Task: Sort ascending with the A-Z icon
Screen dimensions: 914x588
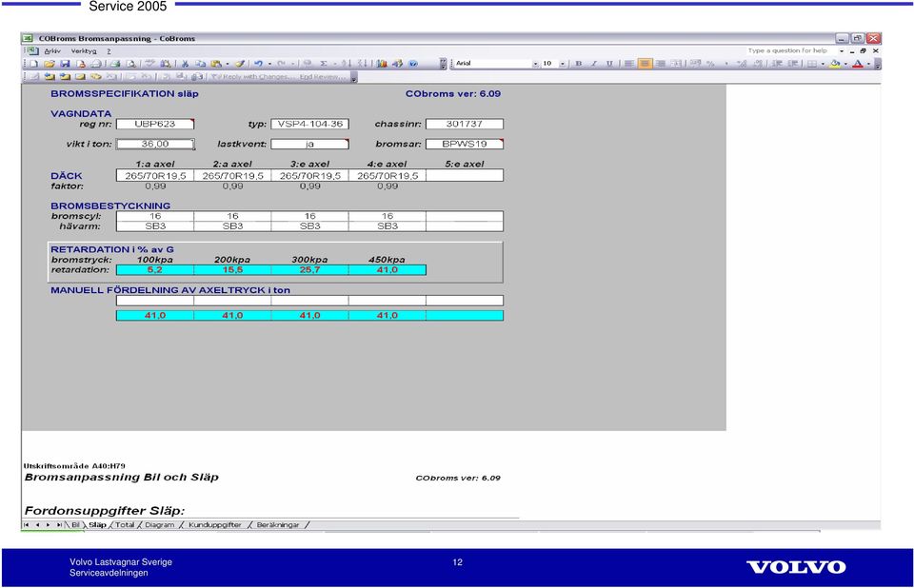Action: pyautogui.click(x=347, y=64)
